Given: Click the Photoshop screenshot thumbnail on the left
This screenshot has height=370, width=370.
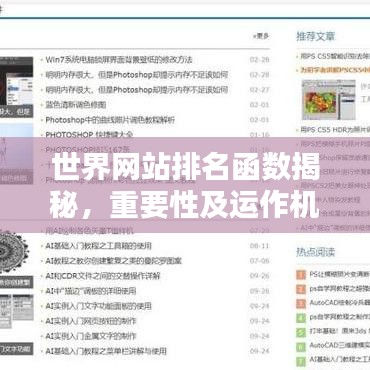Looking at the screenshot, I should pyautogui.click(x=16, y=87).
